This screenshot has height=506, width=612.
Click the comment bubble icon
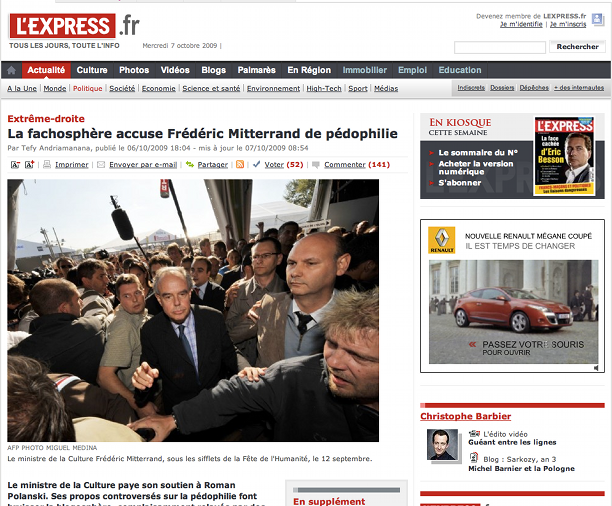click(316, 165)
